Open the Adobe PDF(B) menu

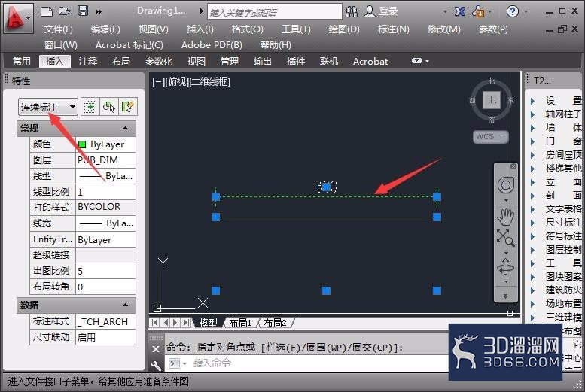pos(212,45)
